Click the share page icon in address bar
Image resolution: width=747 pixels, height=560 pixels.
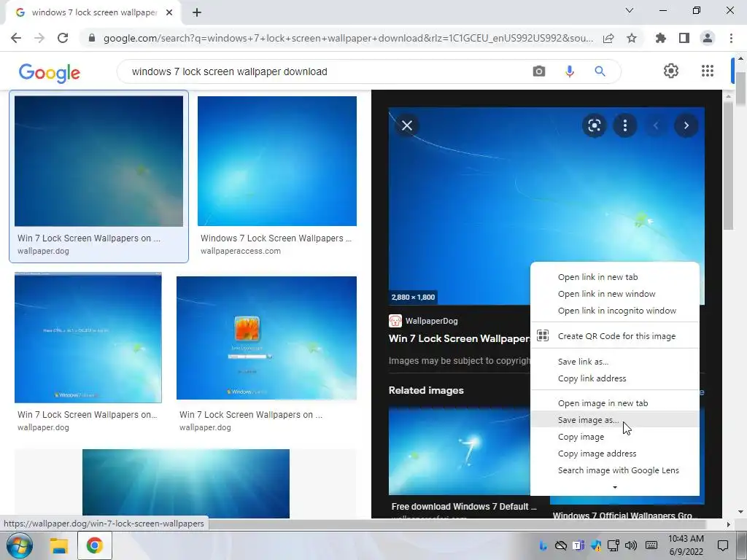coord(608,38)
